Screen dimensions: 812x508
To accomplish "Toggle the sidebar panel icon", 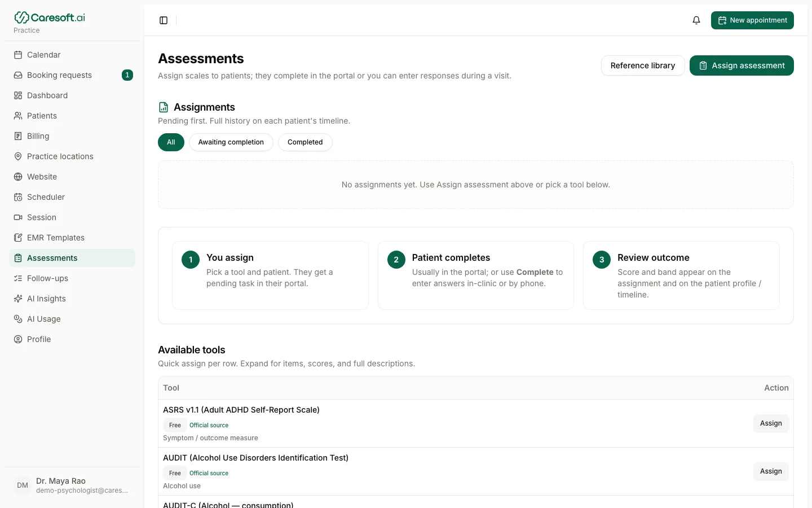I will [164, 20].
